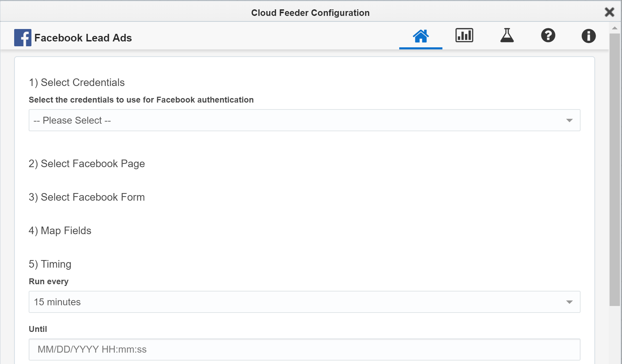Click the vertical scrollbar thumb
The image size is (622, 364).
pos(614,170)
